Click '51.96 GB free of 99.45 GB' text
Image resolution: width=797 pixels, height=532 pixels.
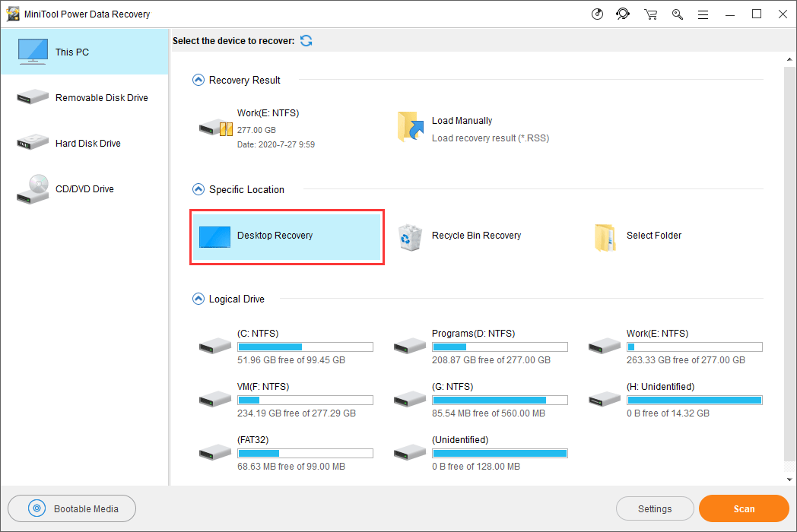coord(291,360)
